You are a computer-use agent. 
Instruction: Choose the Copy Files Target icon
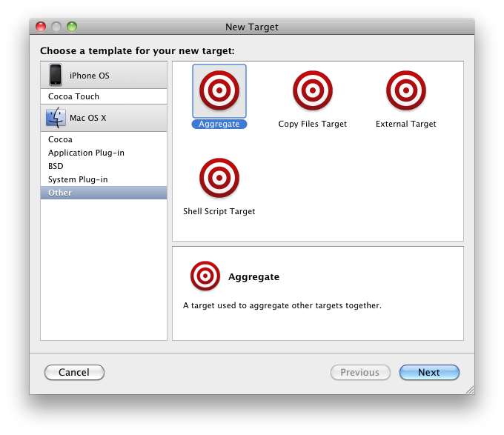(312, 90)
